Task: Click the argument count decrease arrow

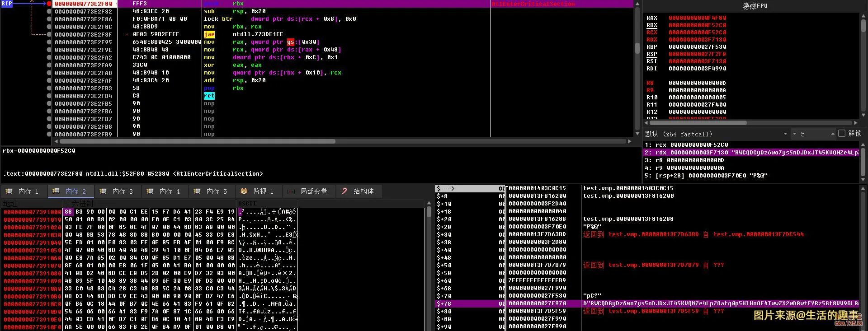Action: point(794,134)
